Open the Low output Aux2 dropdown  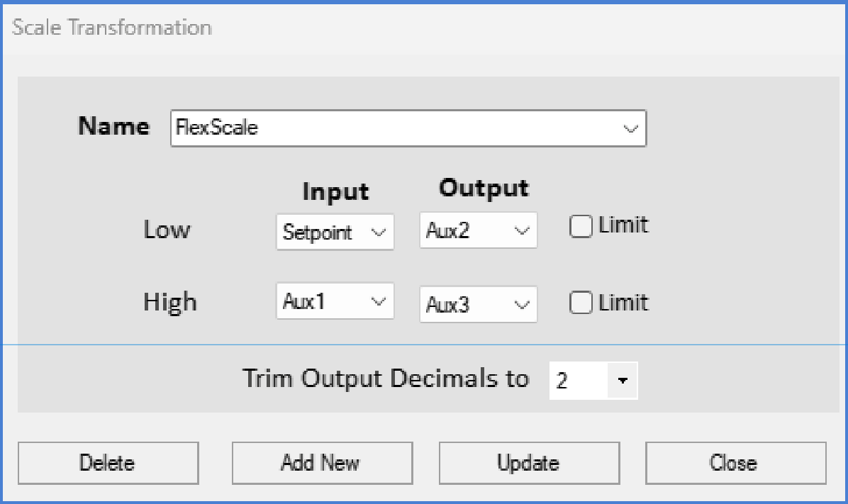point(478,230)
